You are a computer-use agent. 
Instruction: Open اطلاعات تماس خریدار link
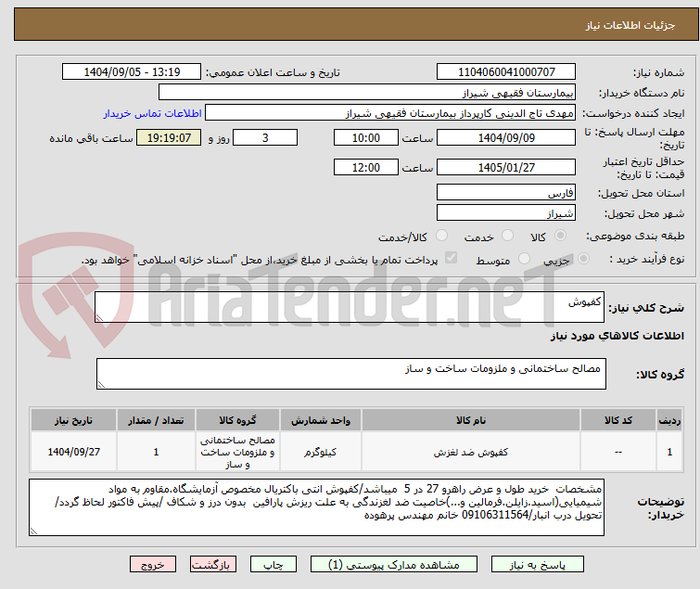click(x=153, y=113)
